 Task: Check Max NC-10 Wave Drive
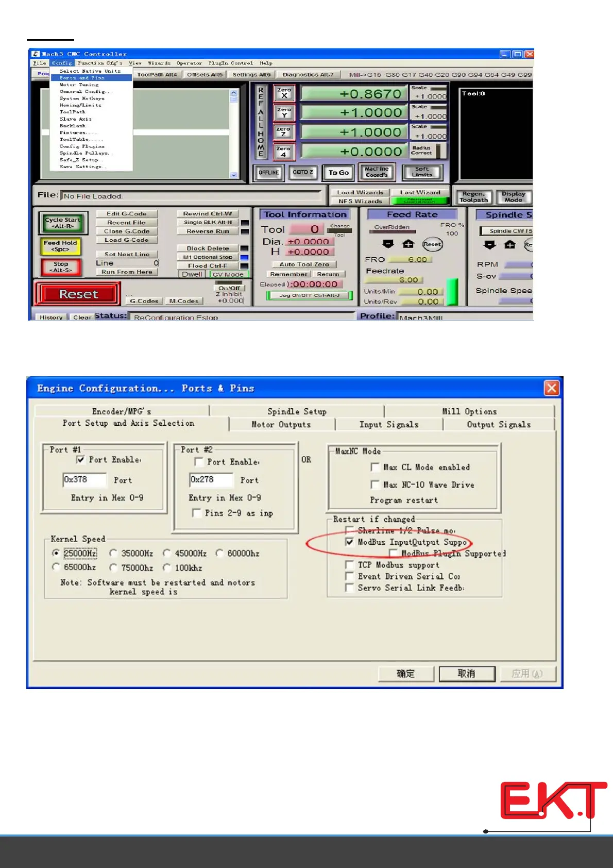point(375,485)
